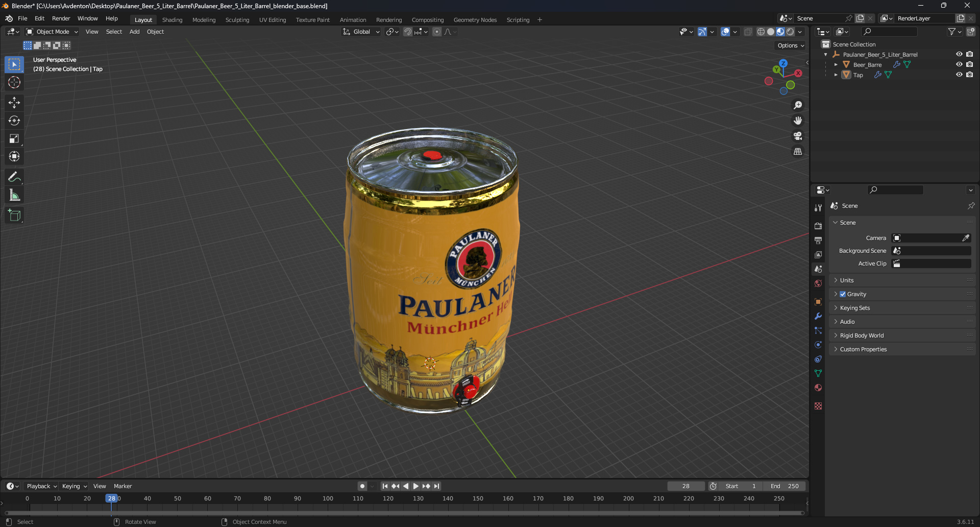Disable Tap in renders camera icon

coord(970,75)
